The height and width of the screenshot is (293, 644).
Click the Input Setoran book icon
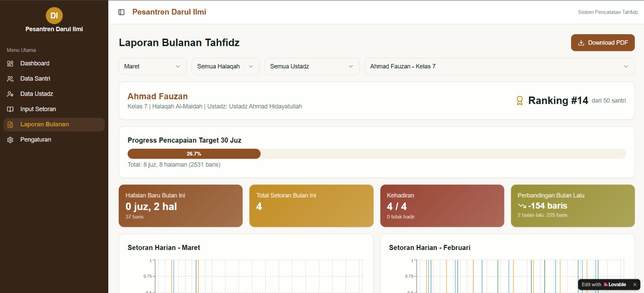tap(10, 109)
